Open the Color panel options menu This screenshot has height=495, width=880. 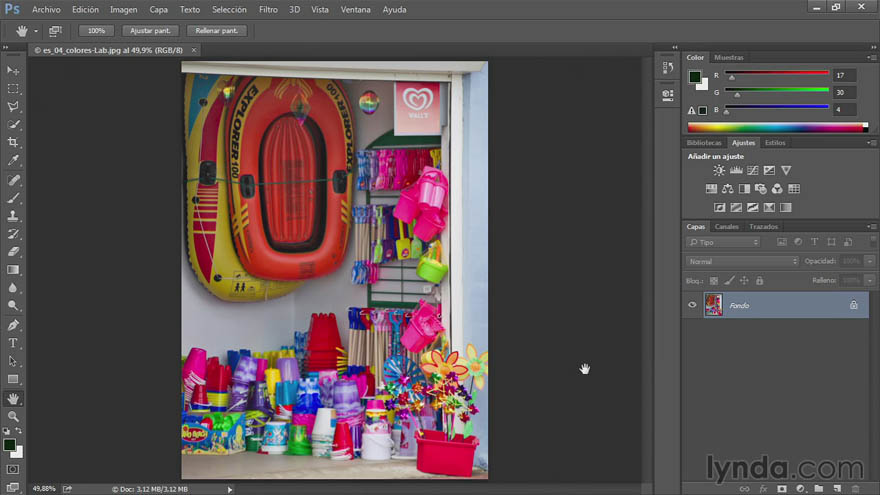[x=872, y=57]
